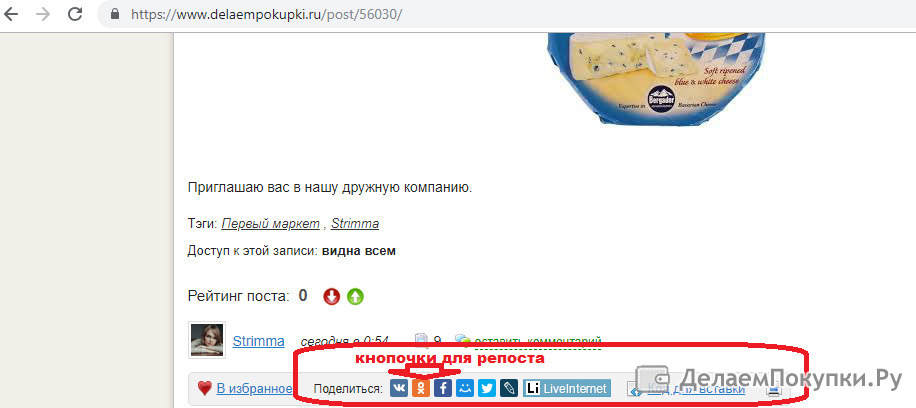This screenshot has width=916, height=408.
Task: Share via the LiveJournal pencil icon
Action: tap(509, 388)
